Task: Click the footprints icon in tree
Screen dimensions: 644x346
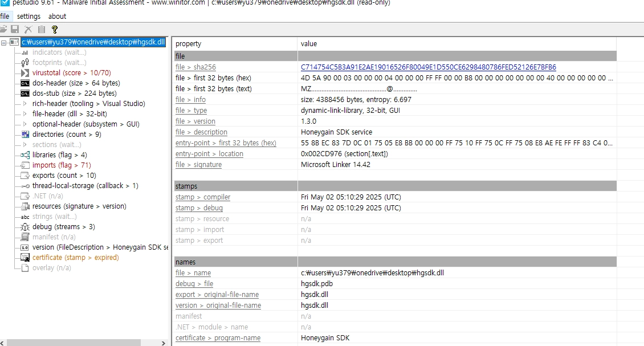Action: point(25,63)
